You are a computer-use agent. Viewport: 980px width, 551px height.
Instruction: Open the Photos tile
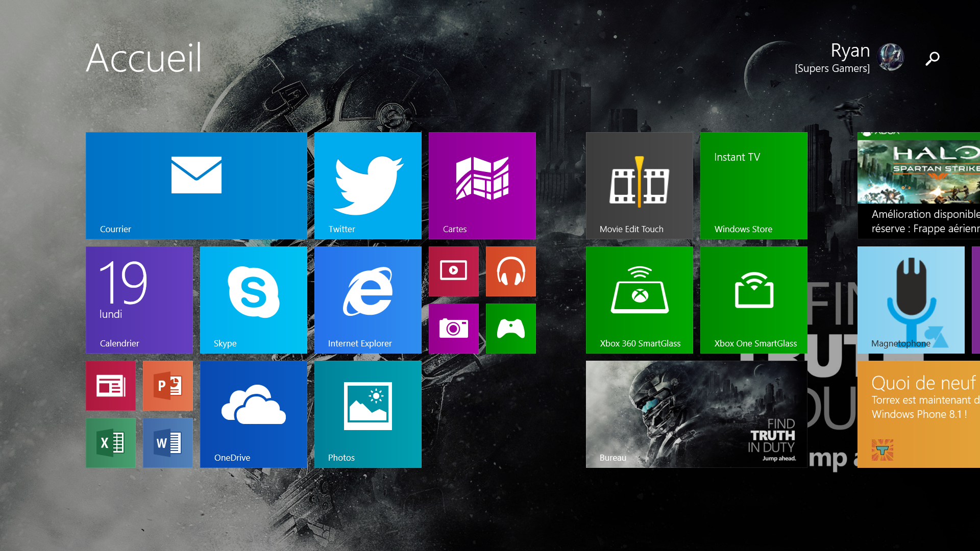[x=368, y=414]
